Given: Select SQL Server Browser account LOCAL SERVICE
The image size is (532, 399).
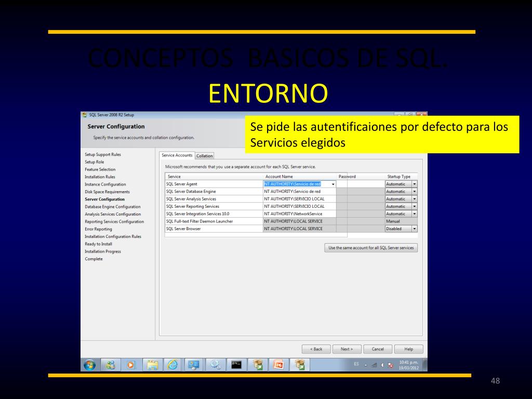Looking at the screenshot, I should (300, 229).
